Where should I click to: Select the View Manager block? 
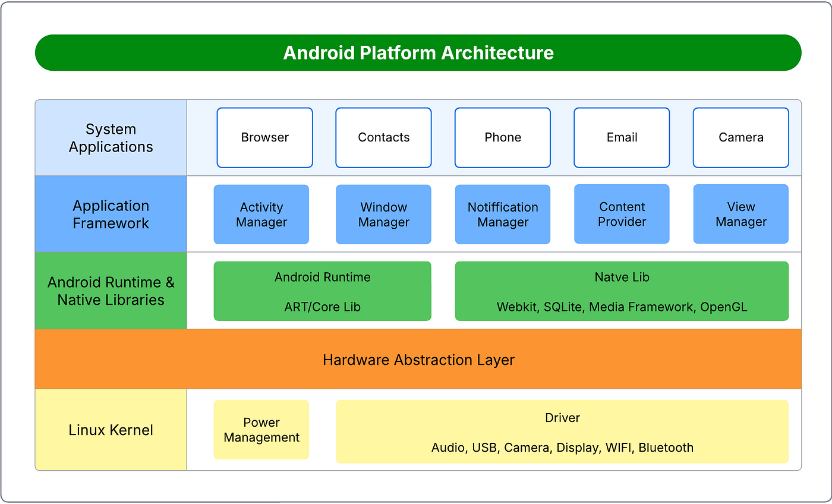pos(741,214)
